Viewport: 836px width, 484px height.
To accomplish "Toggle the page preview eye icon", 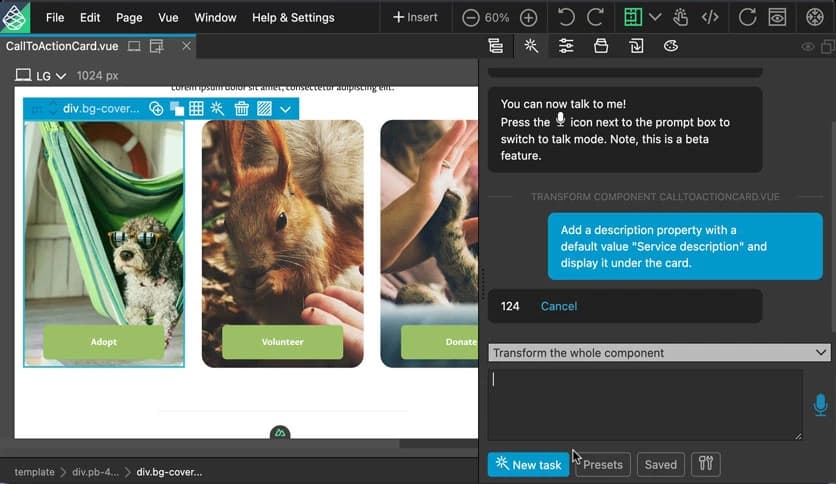I will [x=777, y=17].
